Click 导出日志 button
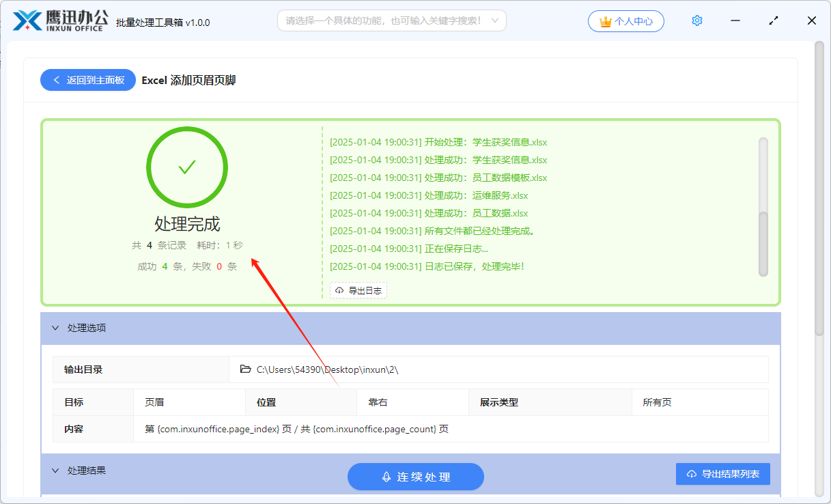The image size is (831, 504). pos(358,290)
